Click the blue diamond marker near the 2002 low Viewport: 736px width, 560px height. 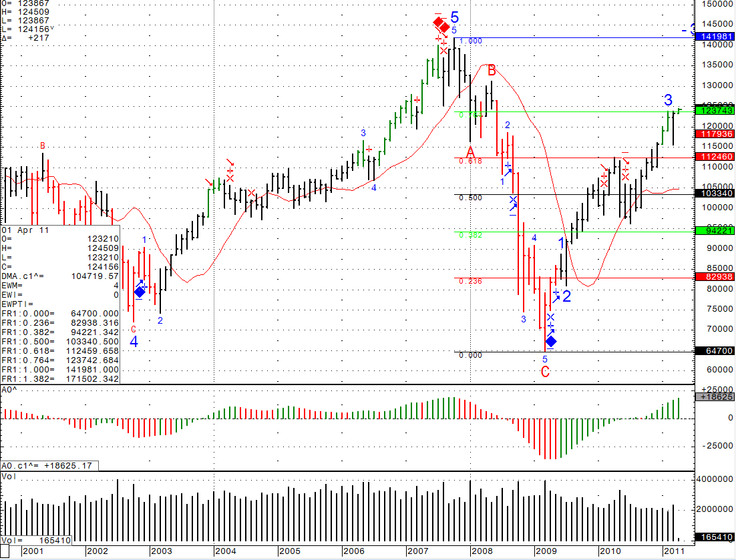click(x=140, y=292)
